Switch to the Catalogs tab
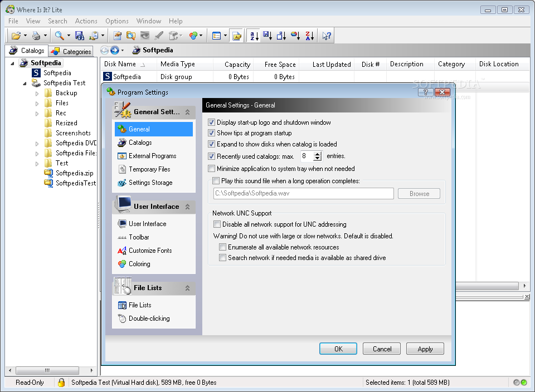The height and width of the screenshot is (392, 535). tap(27, 51)
